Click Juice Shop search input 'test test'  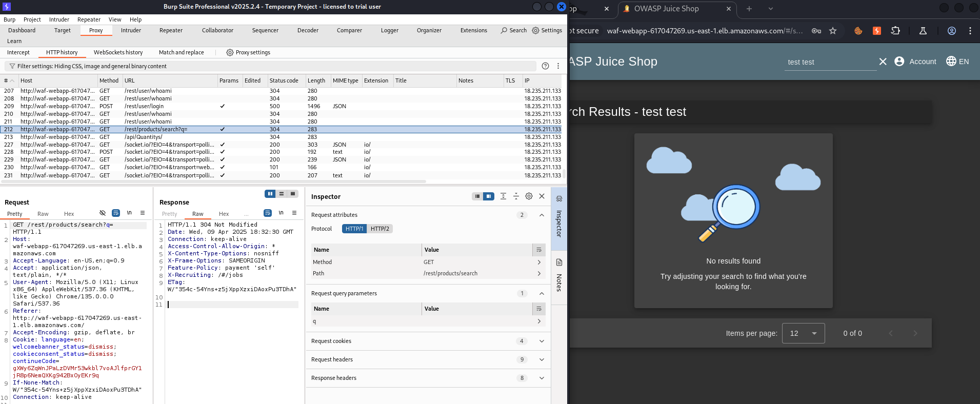coord(830,62)
